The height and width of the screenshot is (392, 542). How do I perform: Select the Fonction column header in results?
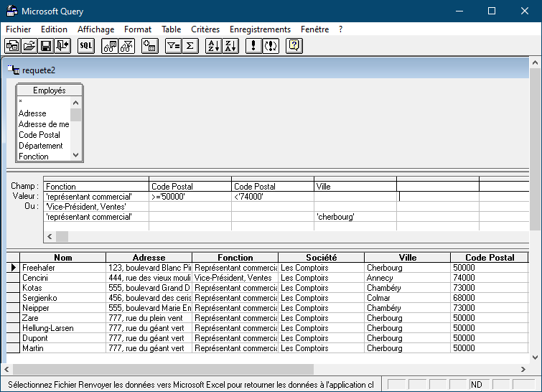pos(235,258)
